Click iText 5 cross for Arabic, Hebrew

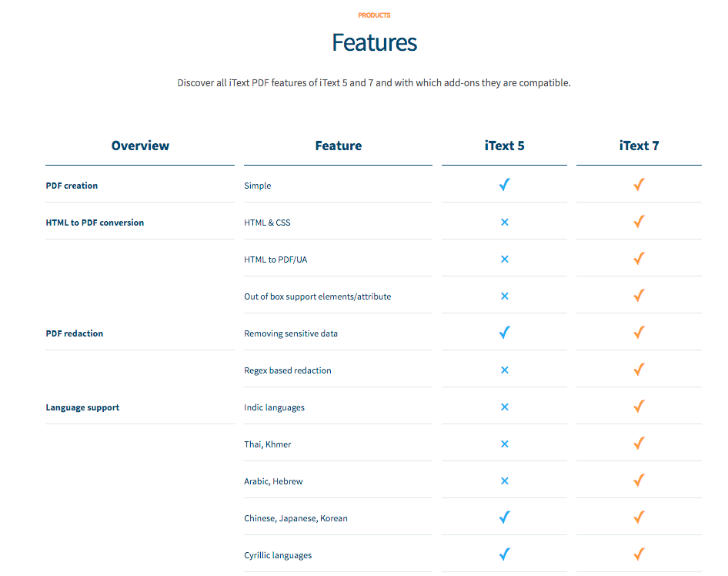click(x=505, y=481)
